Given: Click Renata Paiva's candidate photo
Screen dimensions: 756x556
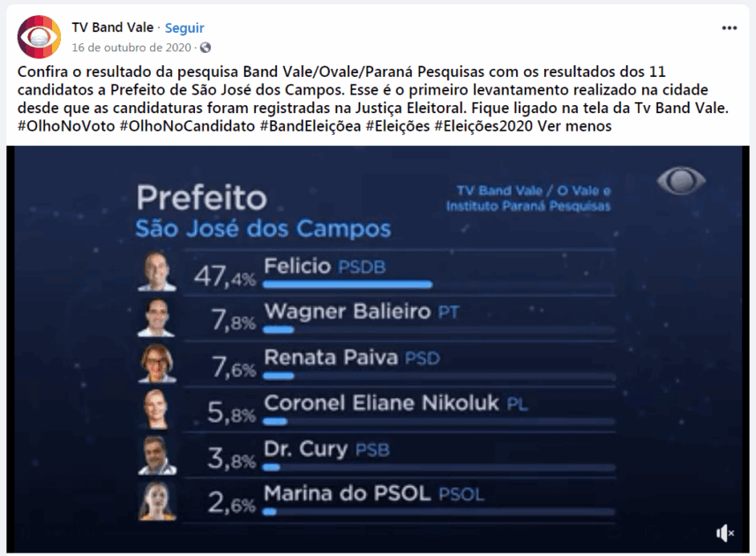Looking at the screenshot, I should pyautogui.click(x=157, y=364).
